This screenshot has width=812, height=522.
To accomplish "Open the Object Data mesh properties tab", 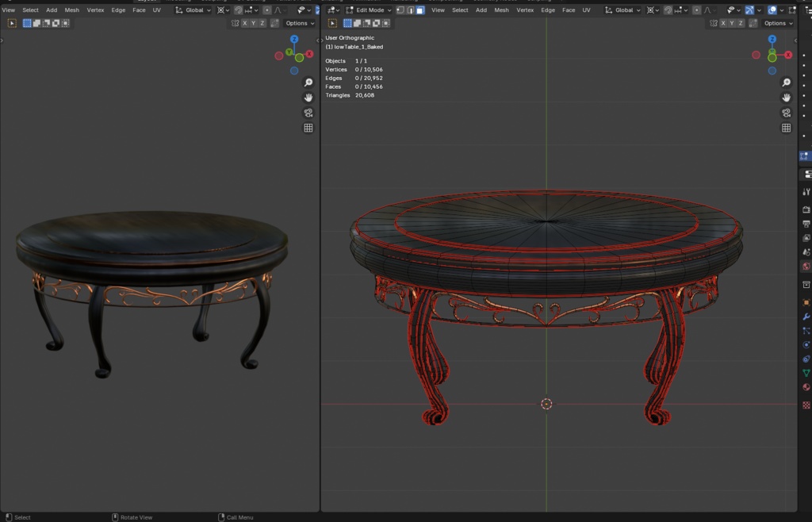I will (806, 373).
